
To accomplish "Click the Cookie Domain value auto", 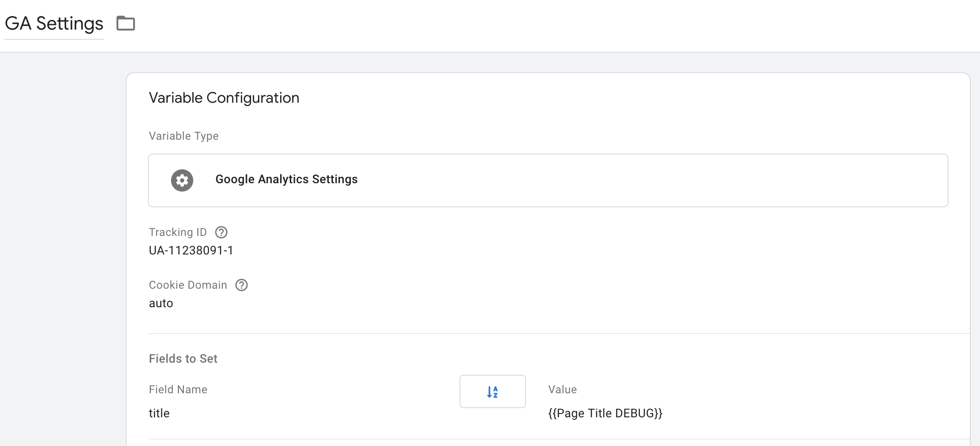I will coord(161,304).
